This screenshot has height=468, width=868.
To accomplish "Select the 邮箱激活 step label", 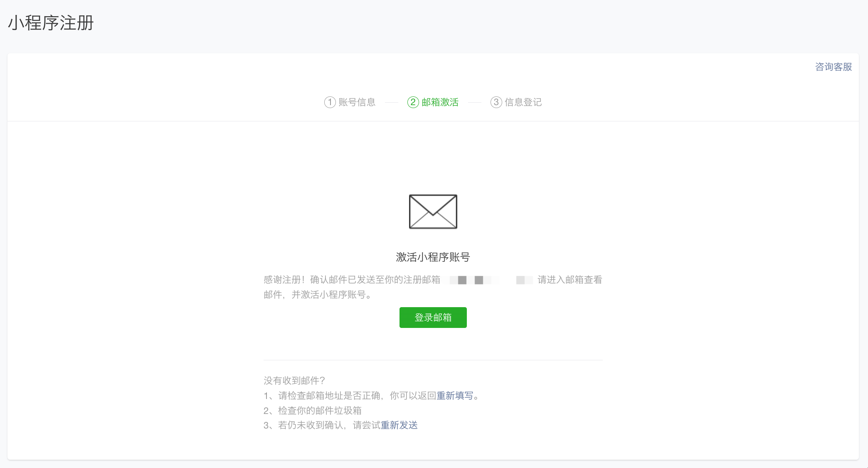I will 440,102.
